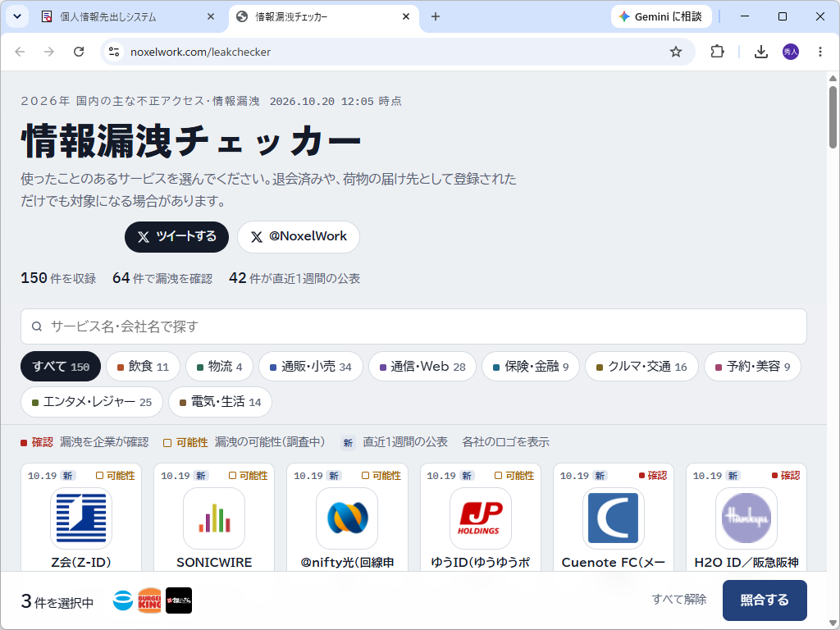View site information icon in address bar
This screenshot has height=630, width=840.
click(113, 52)
